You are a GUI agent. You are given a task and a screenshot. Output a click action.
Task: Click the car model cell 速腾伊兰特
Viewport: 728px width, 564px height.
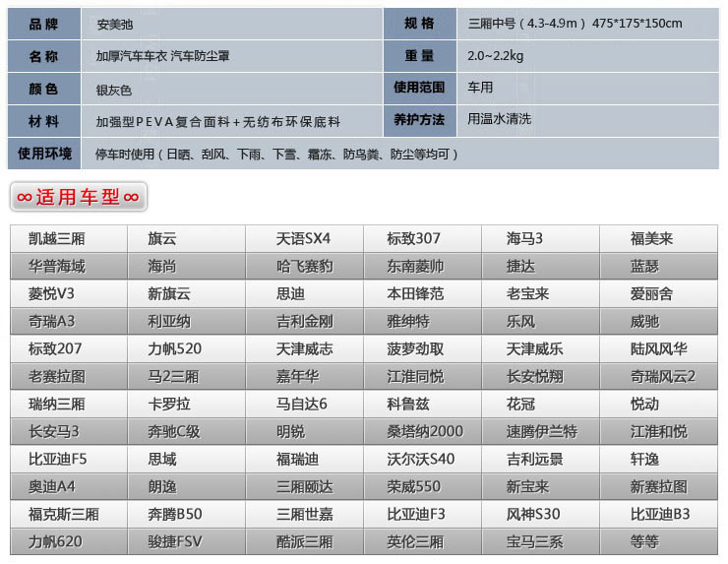tap(540, 431)
